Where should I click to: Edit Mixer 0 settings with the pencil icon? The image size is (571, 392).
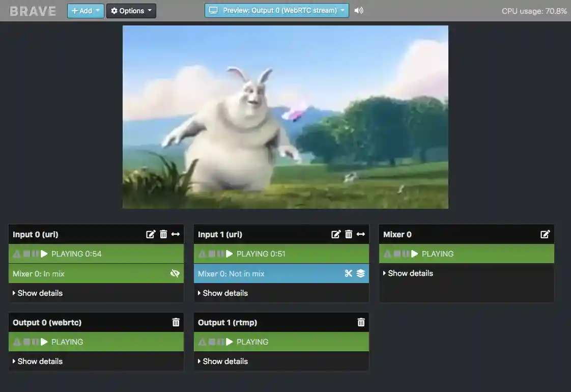546,234
